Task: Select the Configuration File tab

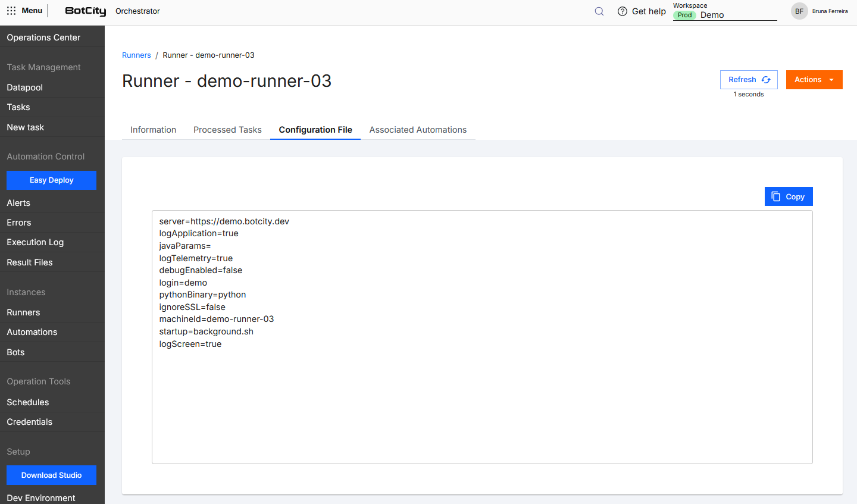Action: [315, 130]
